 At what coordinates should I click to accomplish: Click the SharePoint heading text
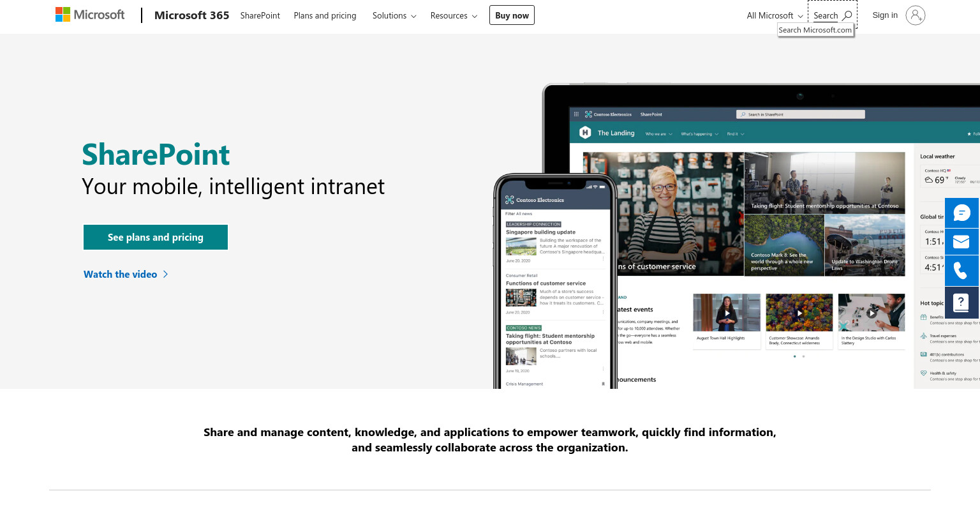coord(156,155)
